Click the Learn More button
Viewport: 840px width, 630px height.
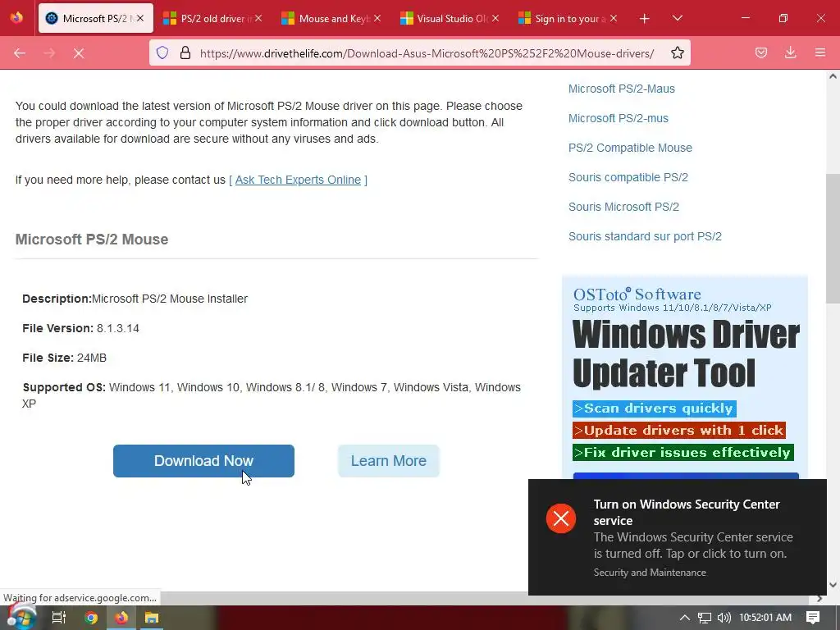(x=388, y=461)
